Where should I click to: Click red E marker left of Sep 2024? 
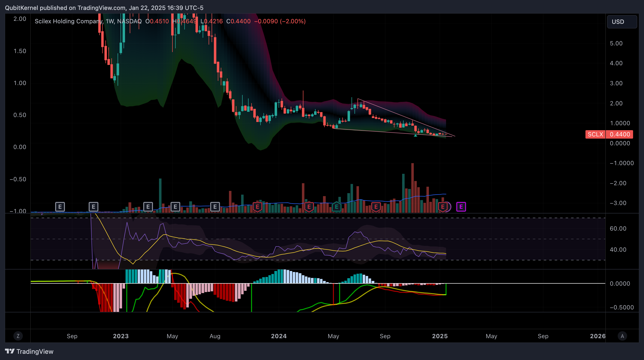point(376,207)
